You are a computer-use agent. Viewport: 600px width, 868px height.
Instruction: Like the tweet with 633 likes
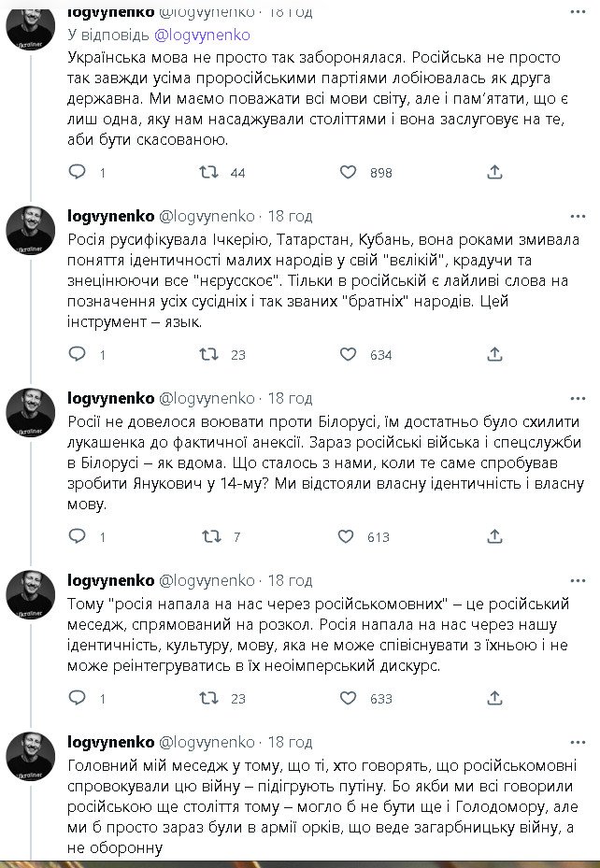pyautogui.click(x=348, y=698)
